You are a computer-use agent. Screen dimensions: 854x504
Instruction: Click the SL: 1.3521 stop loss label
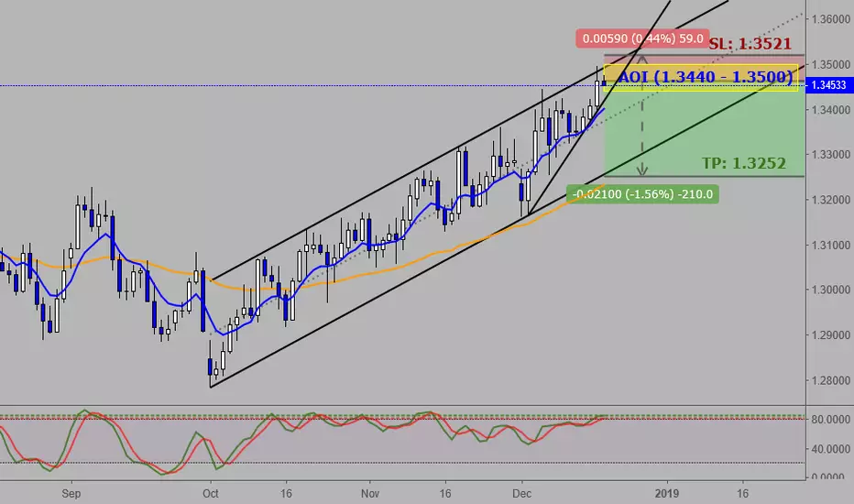pyautogui.click(x=750, y=44)
